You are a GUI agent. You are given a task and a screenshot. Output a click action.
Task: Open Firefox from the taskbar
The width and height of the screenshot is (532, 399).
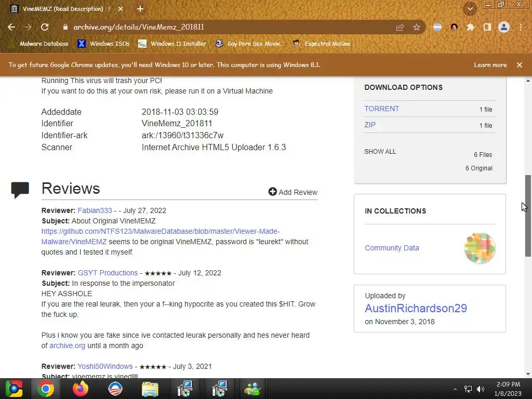pyautogui.click(x=81, y=389)
